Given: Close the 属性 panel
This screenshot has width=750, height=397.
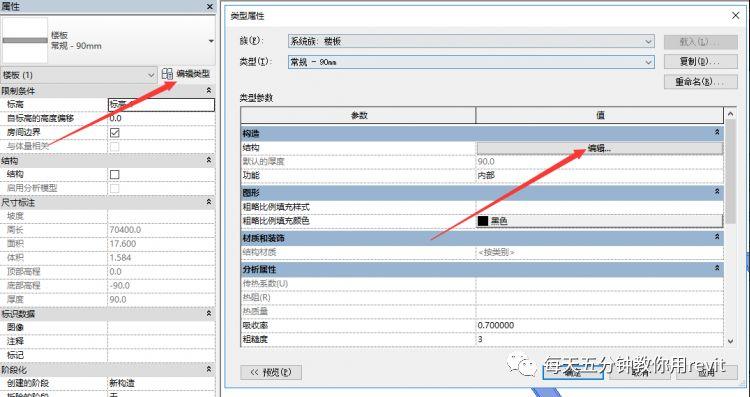Looking at the screenshot, I should pos(210,7).
